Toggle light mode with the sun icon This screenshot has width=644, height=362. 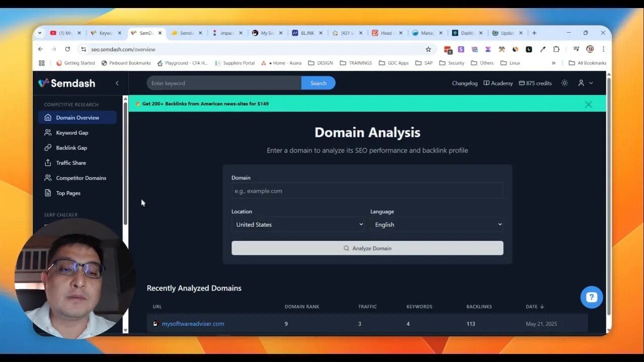pyautogui.click(x=564, y=83)
